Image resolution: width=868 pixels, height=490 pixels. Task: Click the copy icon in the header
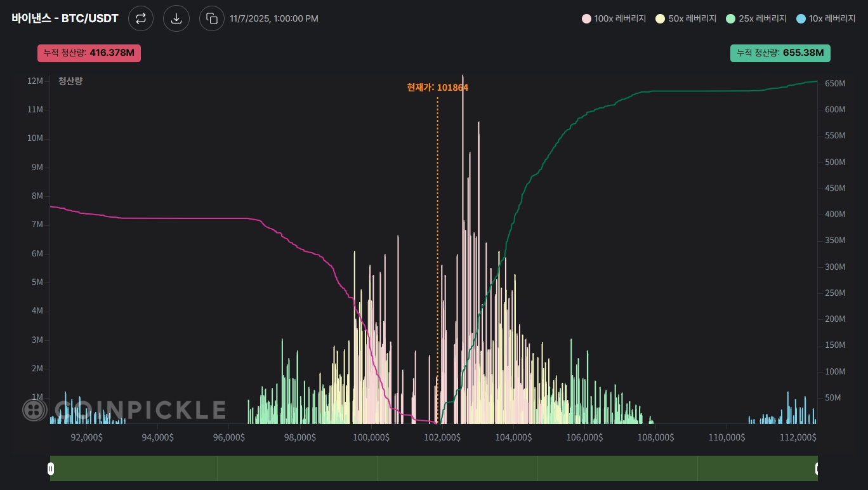coord(212,18)
